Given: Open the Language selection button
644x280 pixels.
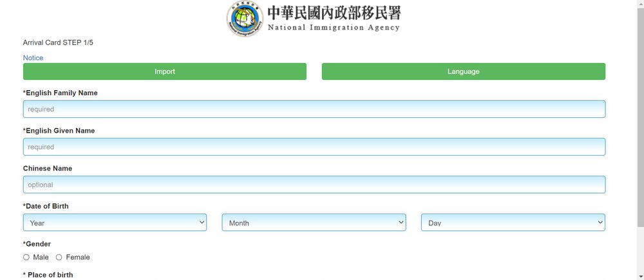Looking at the screenshot, I should [x=463, y=71].
